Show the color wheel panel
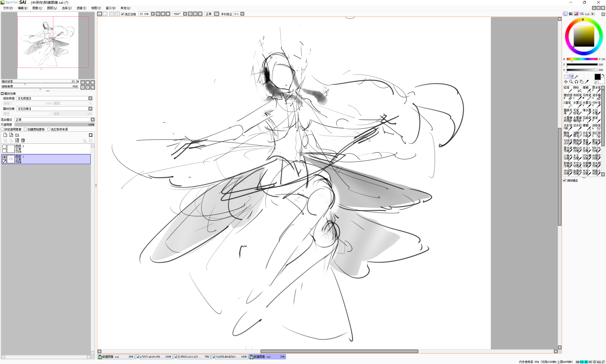 (566, 14)
